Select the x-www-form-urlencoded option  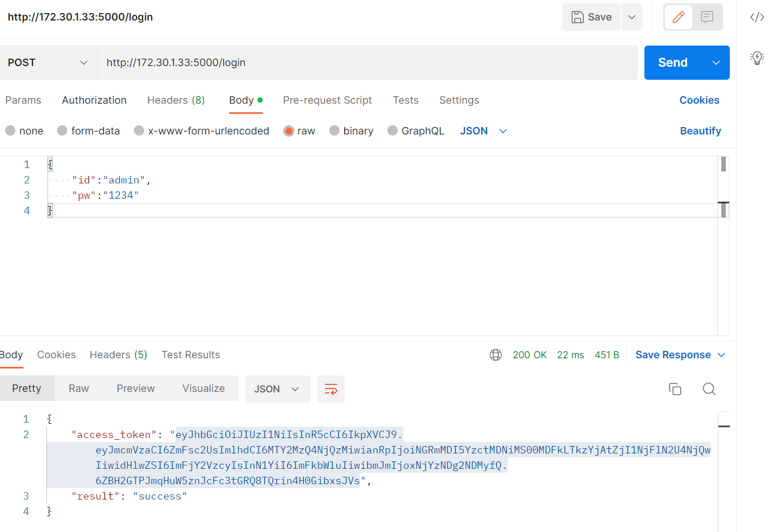point(202,131)
